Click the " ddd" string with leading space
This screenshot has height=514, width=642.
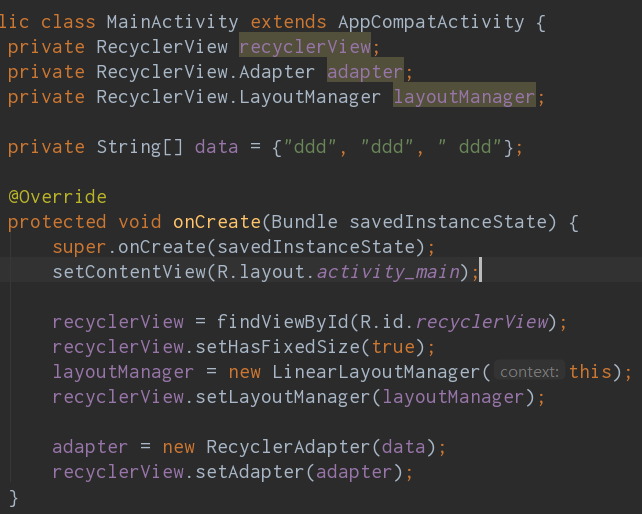coord(470,147)
